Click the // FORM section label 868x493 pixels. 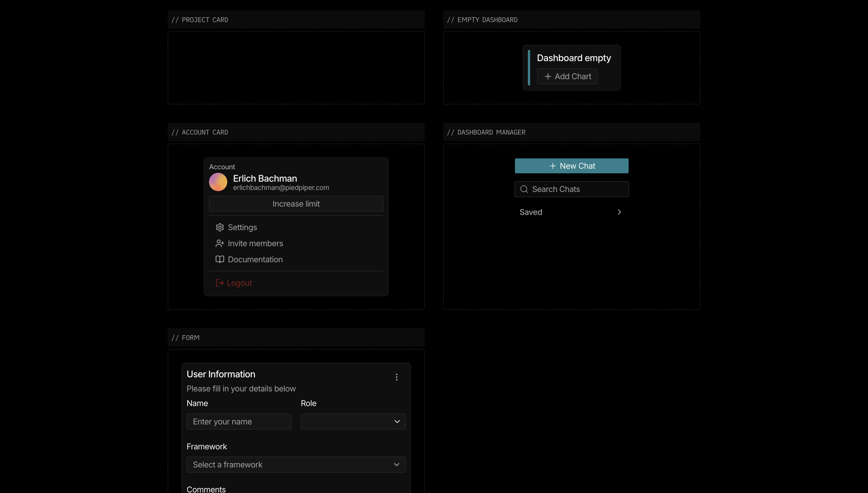(186, 338)
